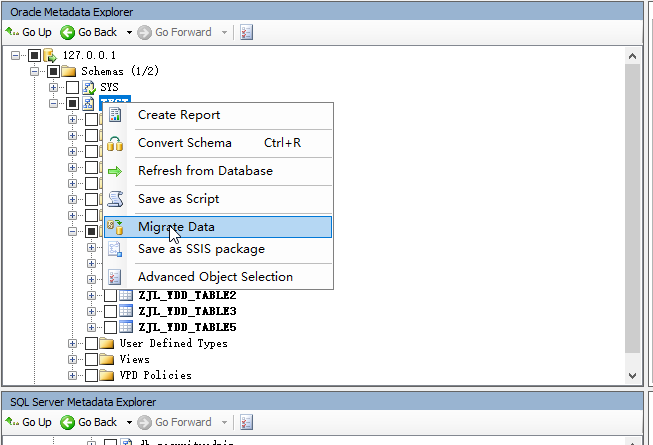The height and width of the screenshot is (445, 653).
Task: Click the User Defined Types folder icon
Action: (107, 343)
